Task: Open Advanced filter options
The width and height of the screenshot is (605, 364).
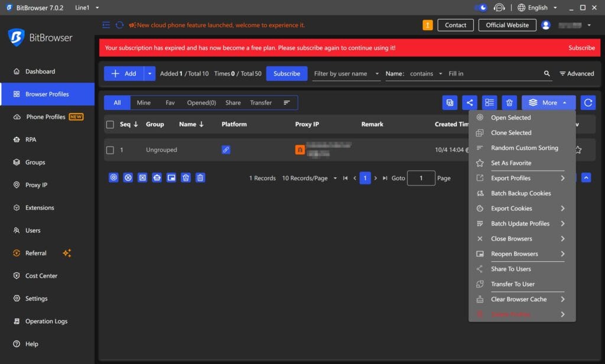Action: 577,73
